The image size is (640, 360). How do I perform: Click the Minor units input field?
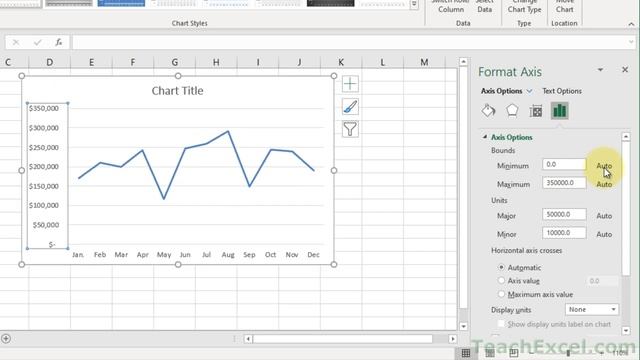pos(564,233)
